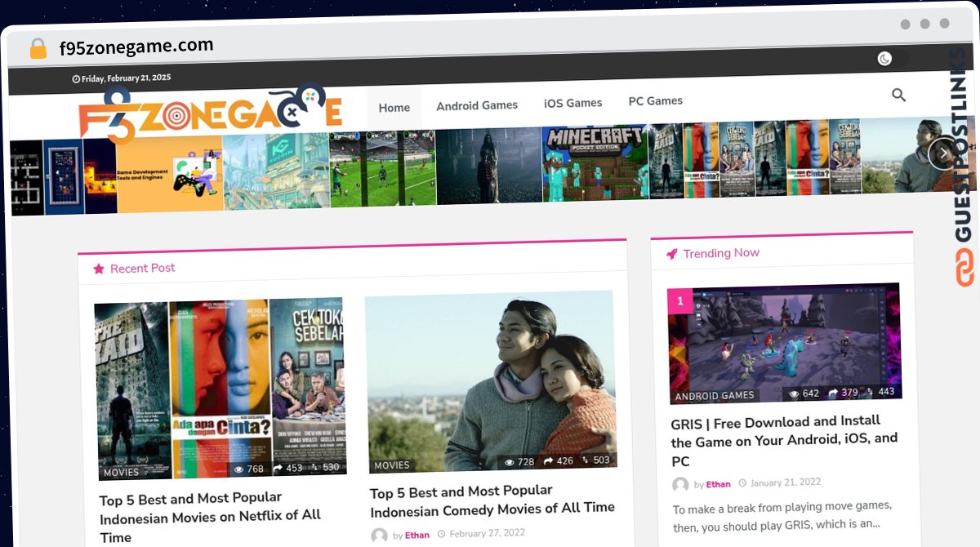Screen dimensions: 980x547
Task: Click the author avatar above the February 27, 2022 date
Action: pyautogui.click(x=379, y=536)
